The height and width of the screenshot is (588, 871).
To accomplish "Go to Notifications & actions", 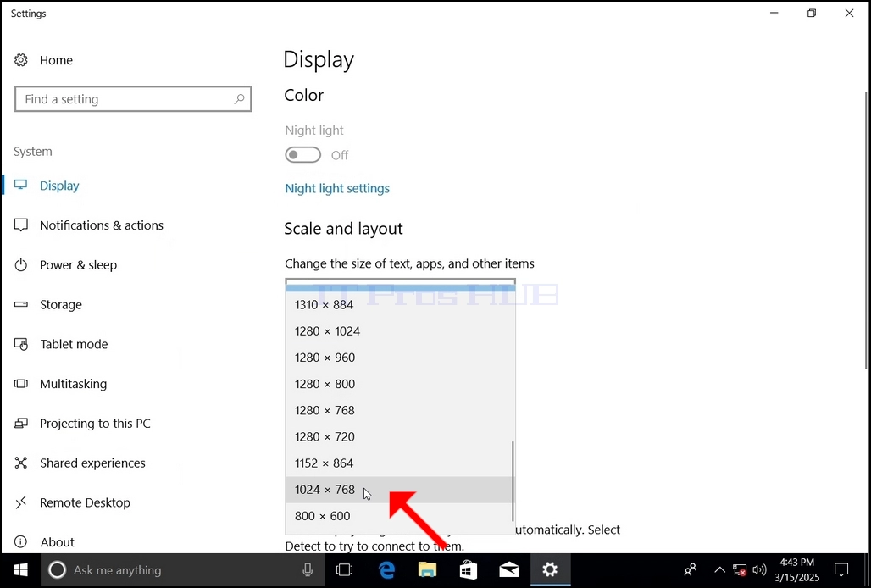I will tap(102, 225).
